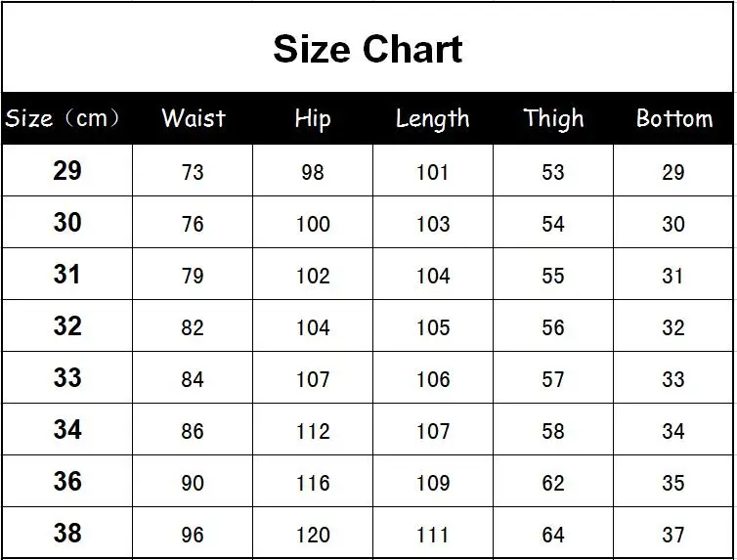Click the Length column header
The image size is (737, 560).
click(432, 119)
